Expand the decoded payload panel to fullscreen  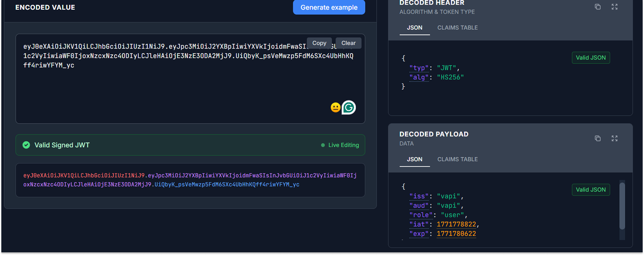tap(614, 138)
